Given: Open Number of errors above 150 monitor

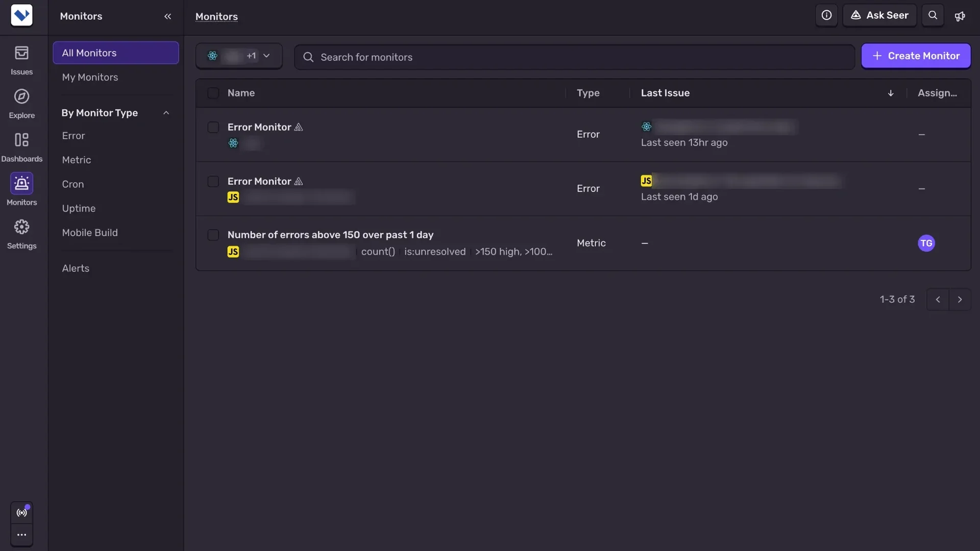Looking at the screenshot, I should tap(330, 235).
